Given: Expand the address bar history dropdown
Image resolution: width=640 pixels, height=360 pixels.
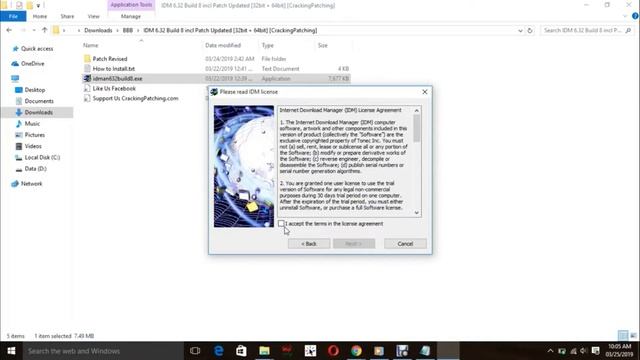Looking at the screenshot, I should (x=520, y=31).
